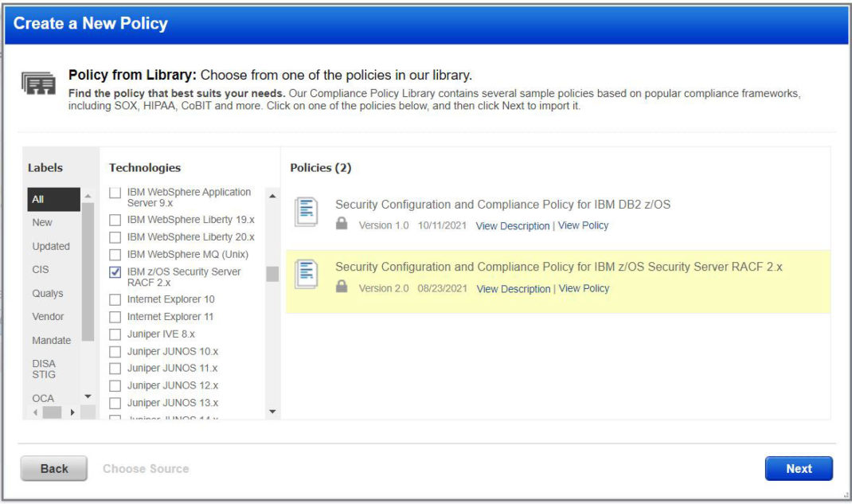The height and width of the screenshot is (504, 852).
Task: Toggle the Juniper JUNOS 12.x checkbox
Action: pyautogui.click(x=115, y=386)
